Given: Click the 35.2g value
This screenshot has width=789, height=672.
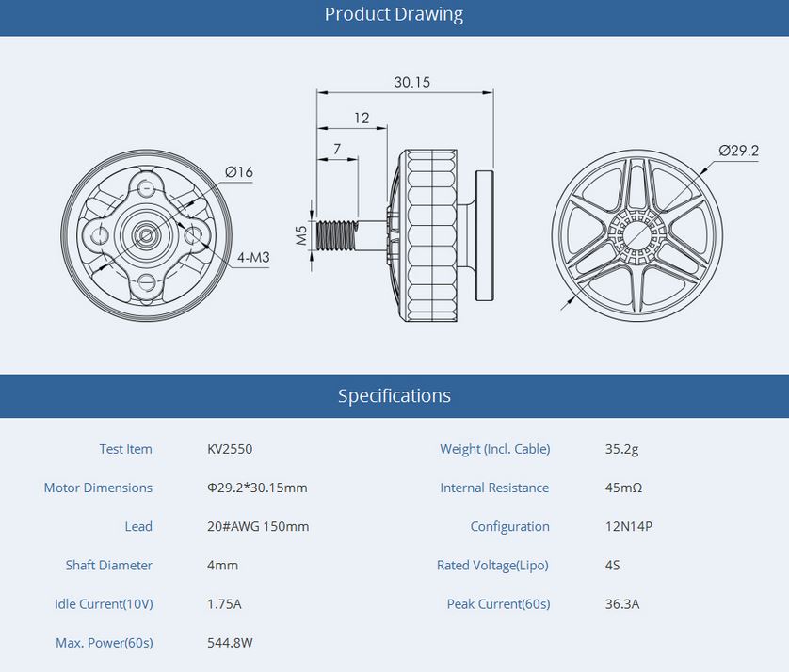Looking at the screenshot, I should [x=622, y=449].
